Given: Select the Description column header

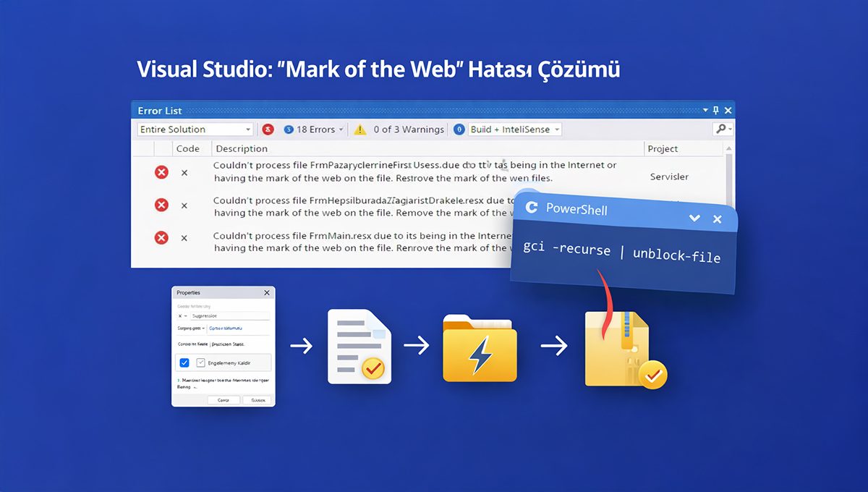Looking at the screenshot, I should point(242,148).
